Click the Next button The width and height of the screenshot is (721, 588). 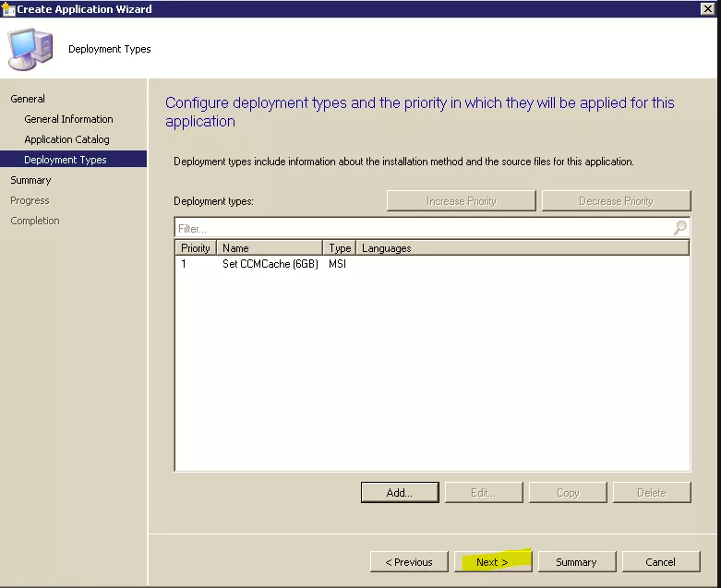(x=492, y=562)
